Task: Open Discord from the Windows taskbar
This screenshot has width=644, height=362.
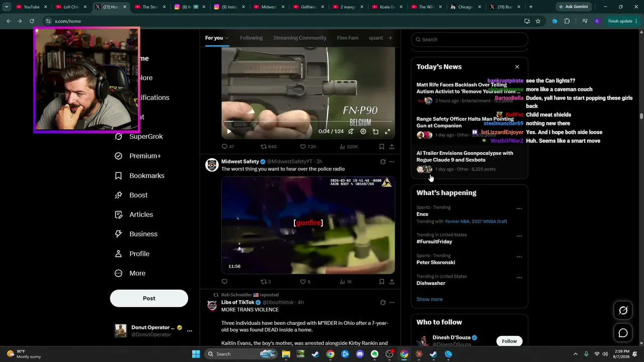Action: point(360,354)
